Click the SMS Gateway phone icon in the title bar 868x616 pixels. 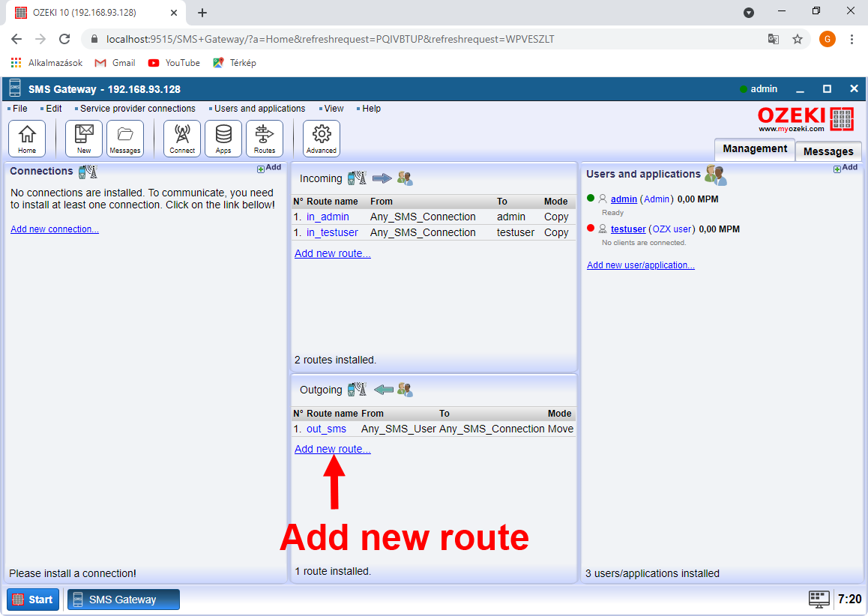point(15,88)
